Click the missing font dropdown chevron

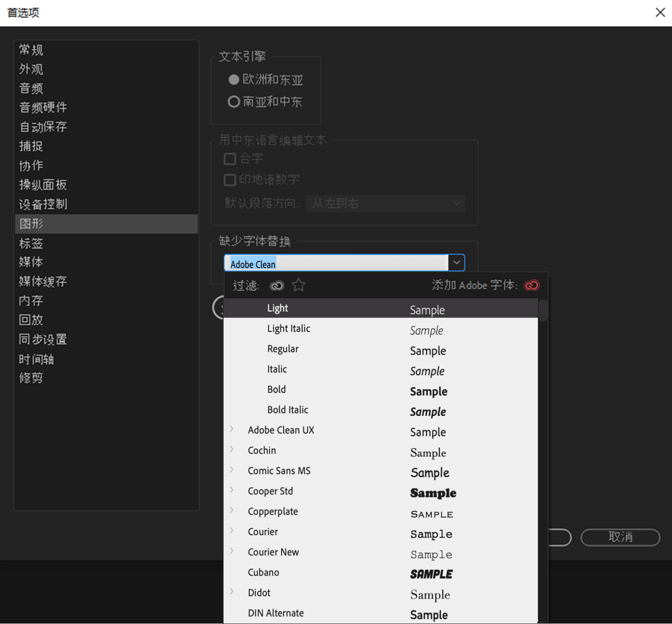456,262
